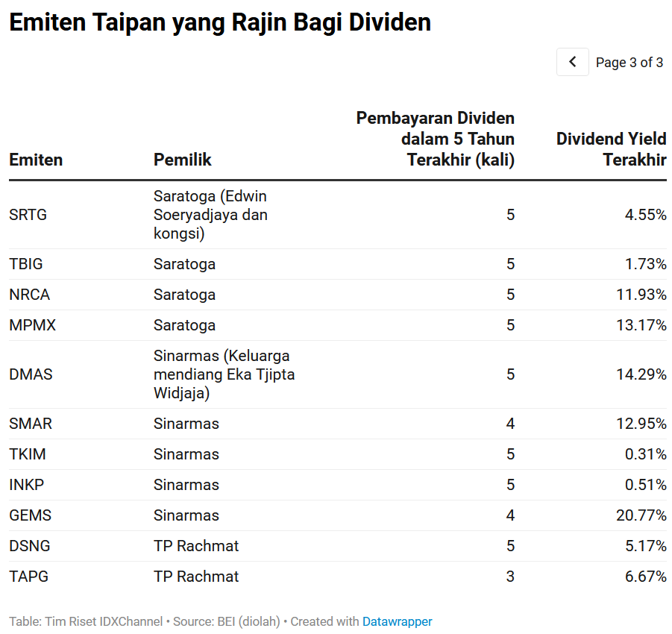Click Sinarmas owner in GEMS row
The height and width of the screenshot is (634, 672).
pos(186,515)
